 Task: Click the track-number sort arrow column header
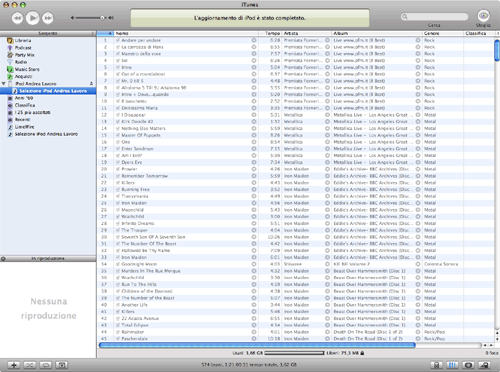pos(105,33)
